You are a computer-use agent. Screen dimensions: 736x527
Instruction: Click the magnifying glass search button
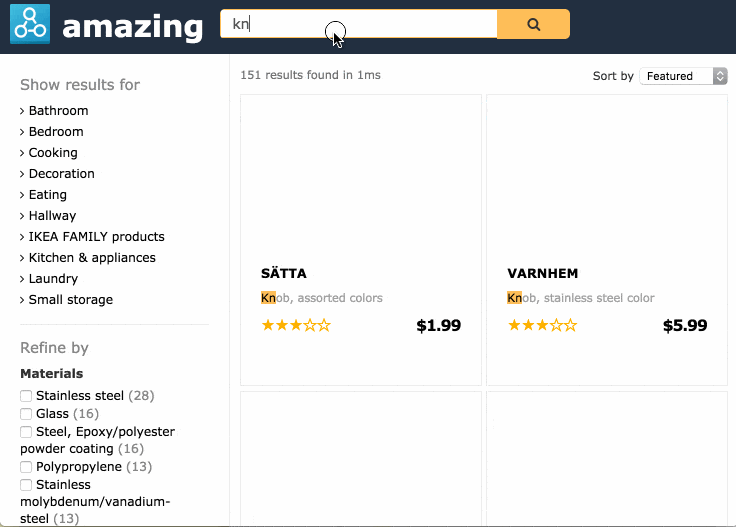click(x=533, y=24)
